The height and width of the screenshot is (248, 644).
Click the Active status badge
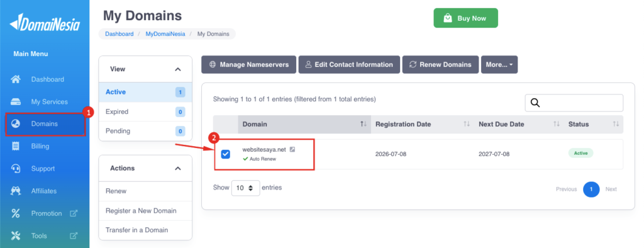coord(580,153)
